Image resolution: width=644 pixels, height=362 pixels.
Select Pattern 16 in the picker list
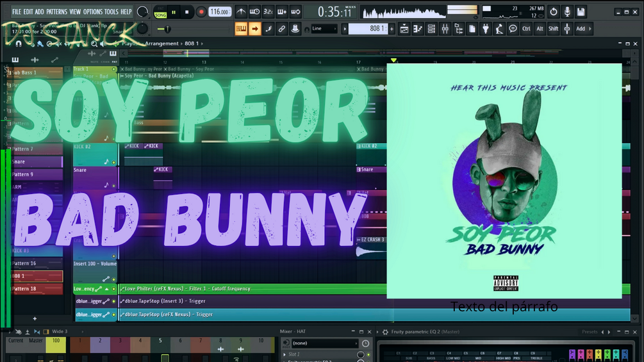37,263
